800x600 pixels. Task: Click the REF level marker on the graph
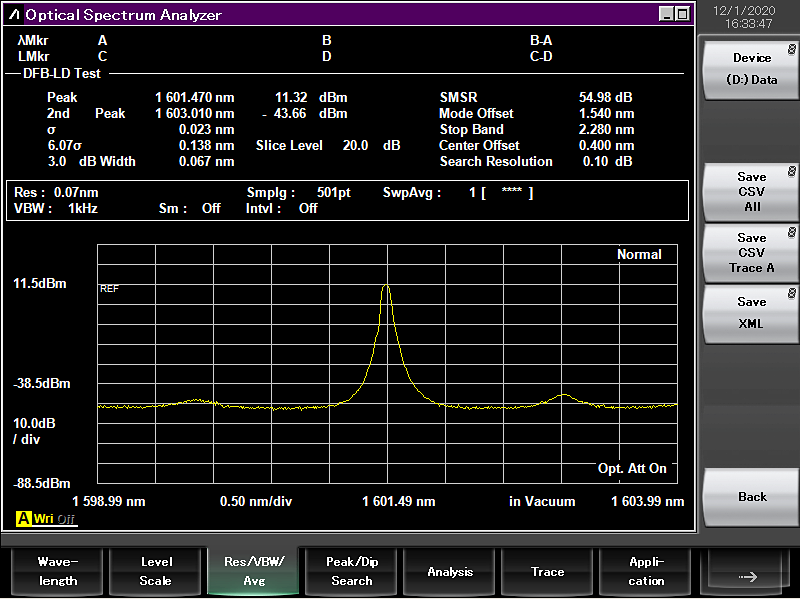click(x=109, y=288)
